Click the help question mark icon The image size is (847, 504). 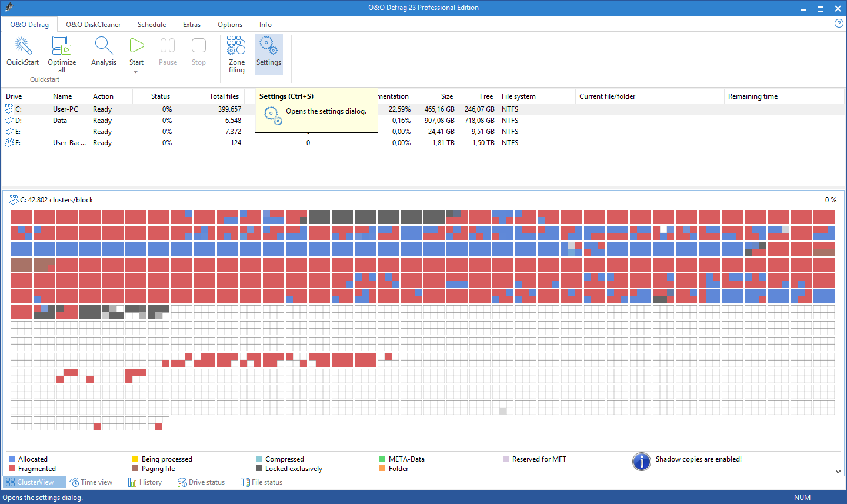coord(839,24)
